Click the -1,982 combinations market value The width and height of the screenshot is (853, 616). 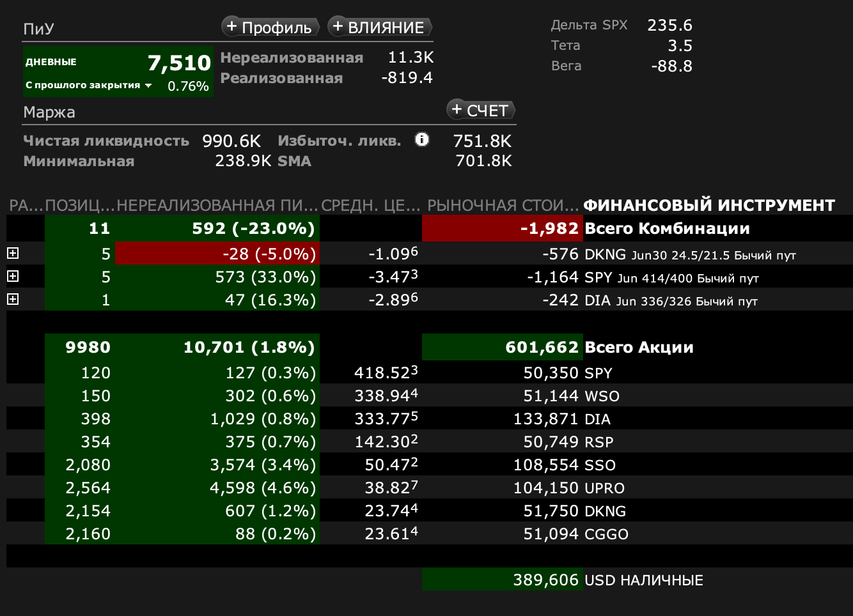[503, 228]
